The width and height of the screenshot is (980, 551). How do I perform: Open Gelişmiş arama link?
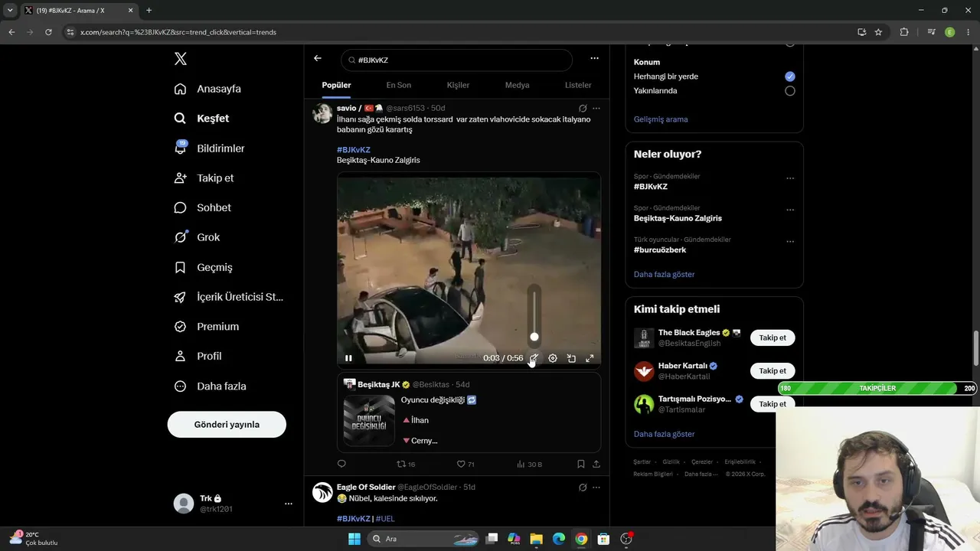point(661,119)
